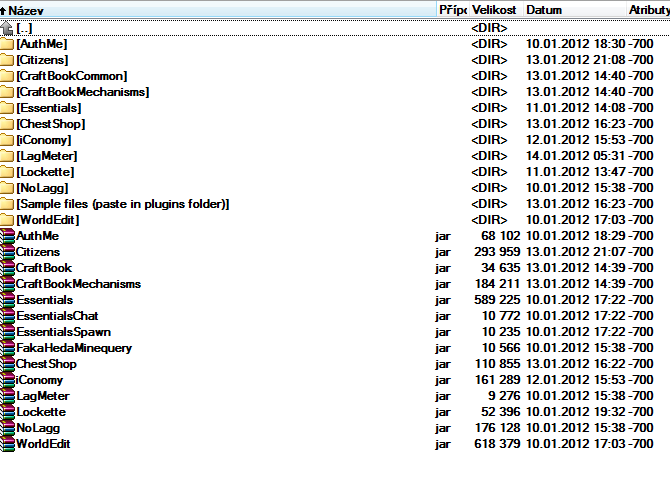670x482 pixels.
Task: Sort by the Velikost size column header
Action: [x=492, y=9]
